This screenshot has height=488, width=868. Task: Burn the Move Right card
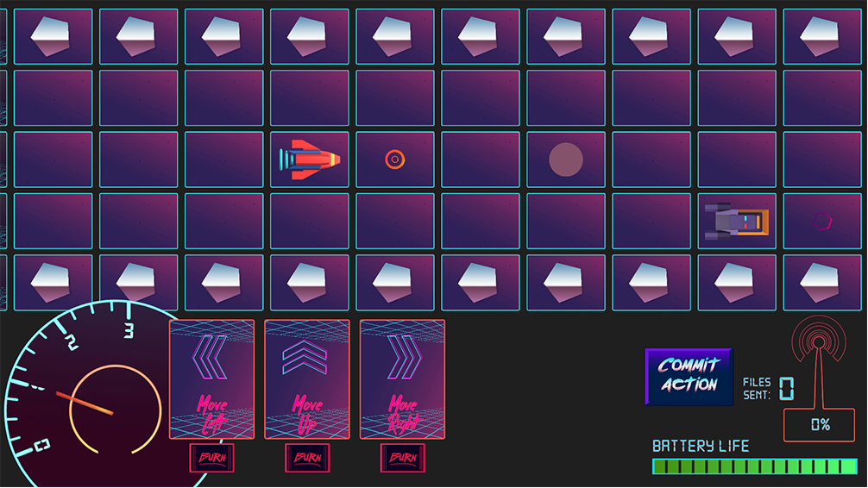(x=402, y=458)
